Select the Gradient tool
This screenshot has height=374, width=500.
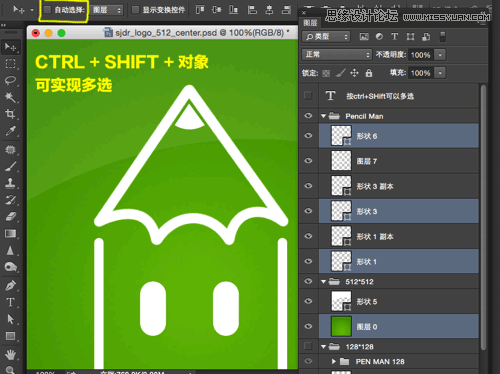pyautogui.click(x=10, y=233)
